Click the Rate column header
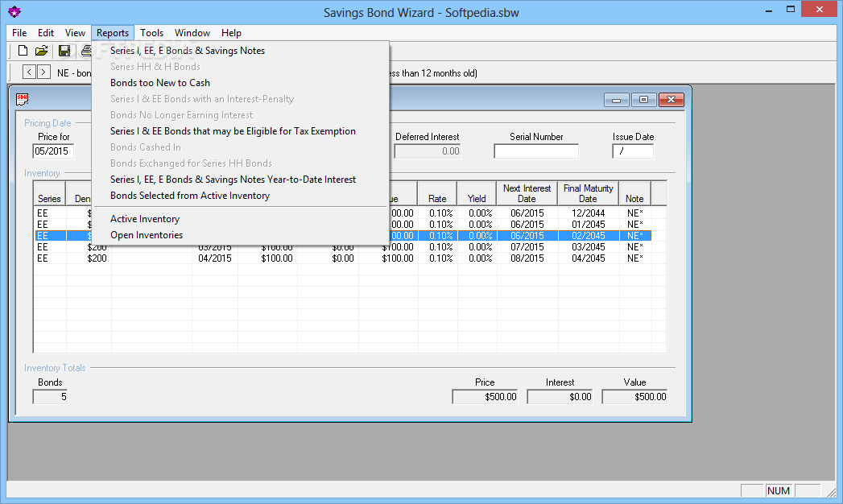843x504 pixels. 437,193
